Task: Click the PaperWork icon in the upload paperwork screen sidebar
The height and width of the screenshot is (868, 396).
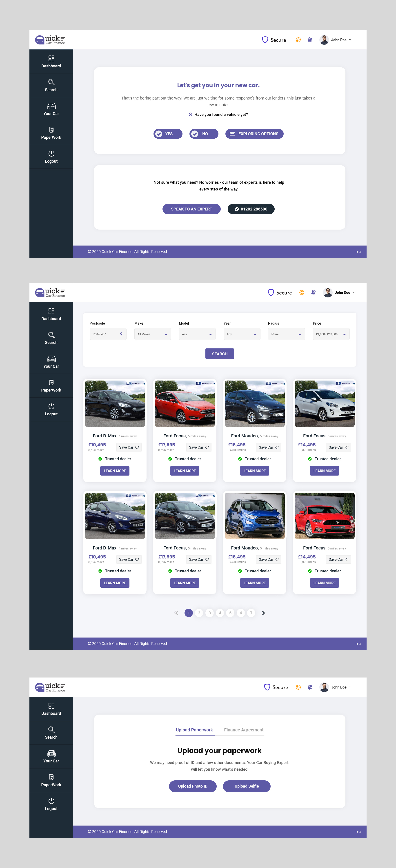Action: (51, 777)
